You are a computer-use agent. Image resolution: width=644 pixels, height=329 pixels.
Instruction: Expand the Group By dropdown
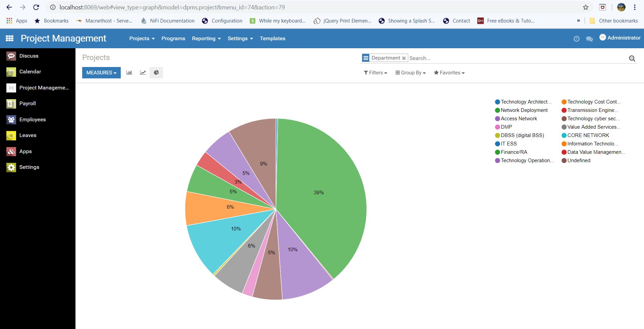point(410,73)
